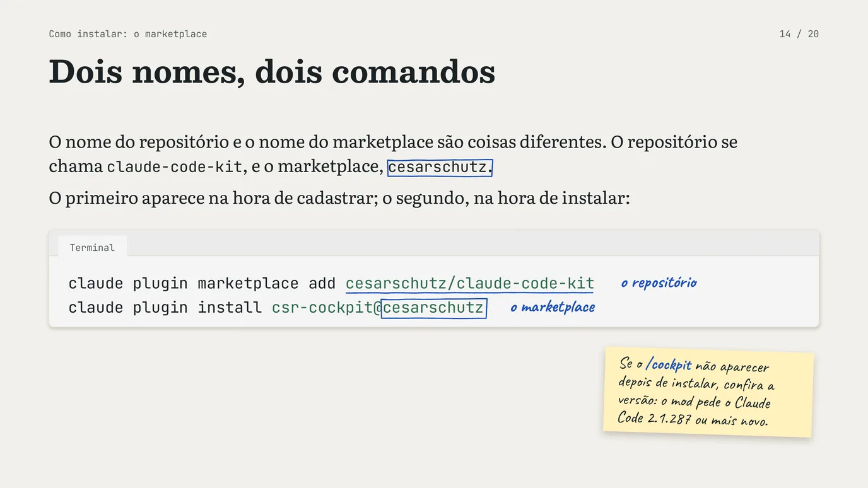
Task: Click inline code "claude-code-kit" in the paragraph
Action: [x=175, y=167]
